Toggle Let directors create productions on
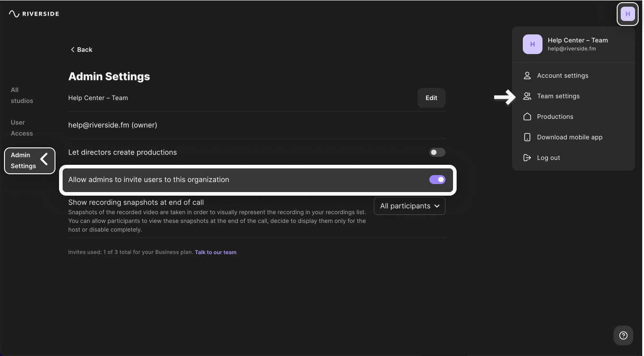Image resolution: width=644 pixels, height=356 pixels. point(437,152)
